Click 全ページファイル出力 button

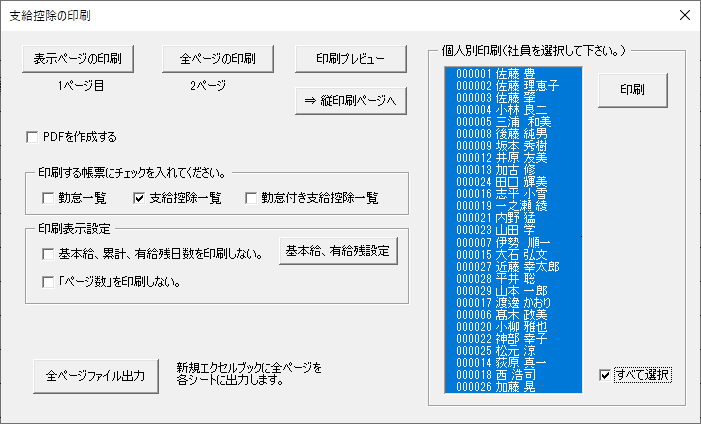coord(96,376)
